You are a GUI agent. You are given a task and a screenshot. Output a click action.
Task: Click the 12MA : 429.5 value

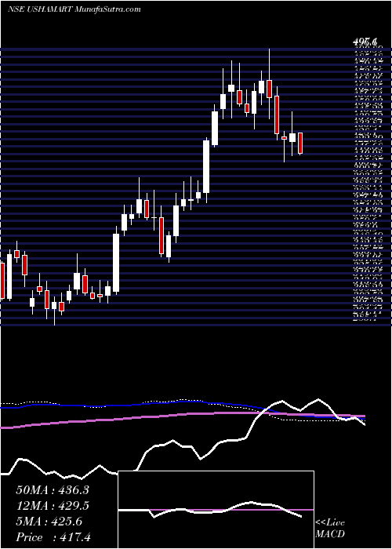tap(52, 506)
